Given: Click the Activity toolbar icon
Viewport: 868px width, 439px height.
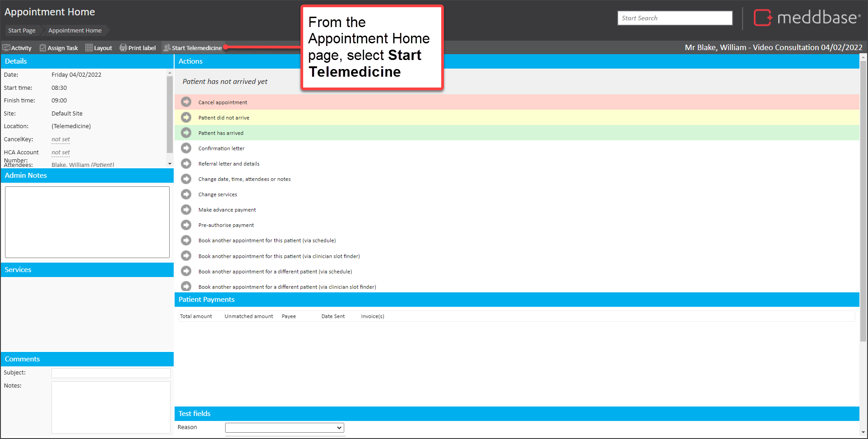Looking at the screenshot, I should click(x=6, y=48).
